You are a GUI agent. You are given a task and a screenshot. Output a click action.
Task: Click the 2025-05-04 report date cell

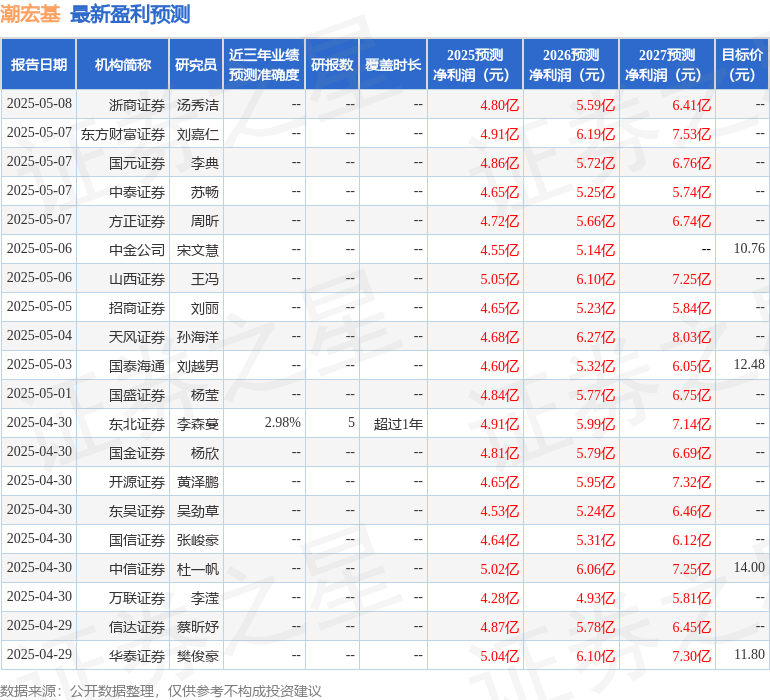coord(39,335)
